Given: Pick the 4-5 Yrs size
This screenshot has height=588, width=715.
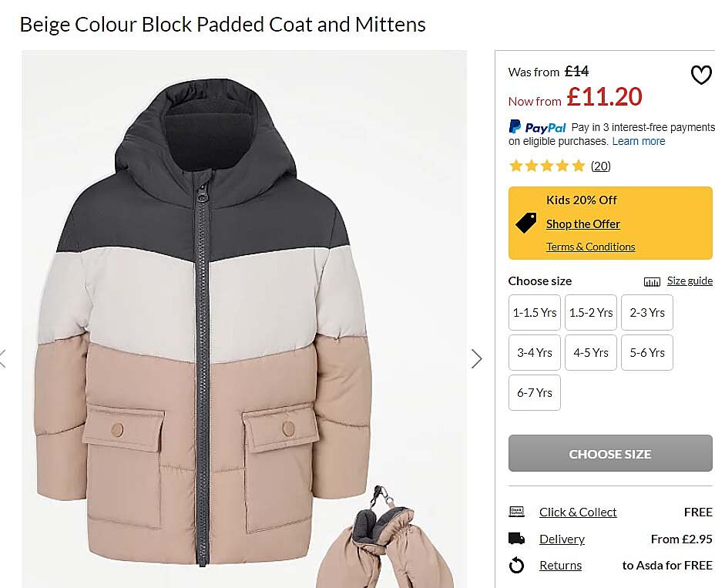Looking at the screenshot, I should pyautogui.click(x=591, y=353).
